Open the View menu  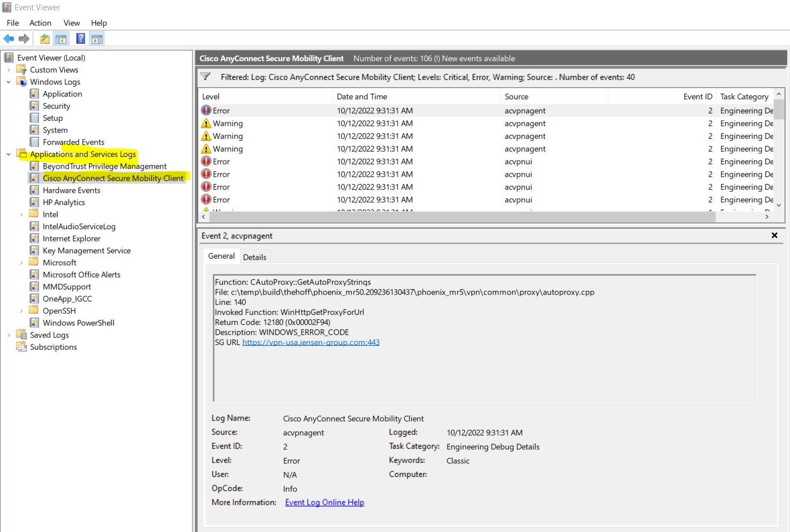(72, 23)
